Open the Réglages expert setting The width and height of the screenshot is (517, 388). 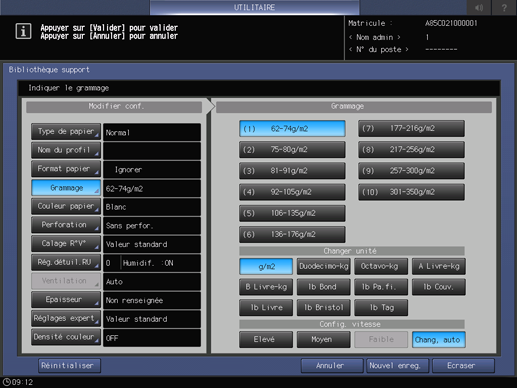[x=66, y=318]
